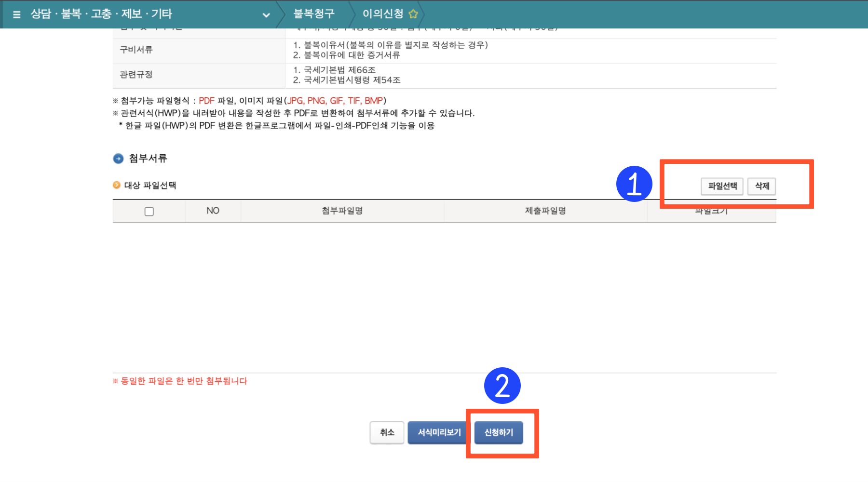The image size is (868, 482).
Task: Click the blue circled number 1 marker
Action: [x=634, y=183]
